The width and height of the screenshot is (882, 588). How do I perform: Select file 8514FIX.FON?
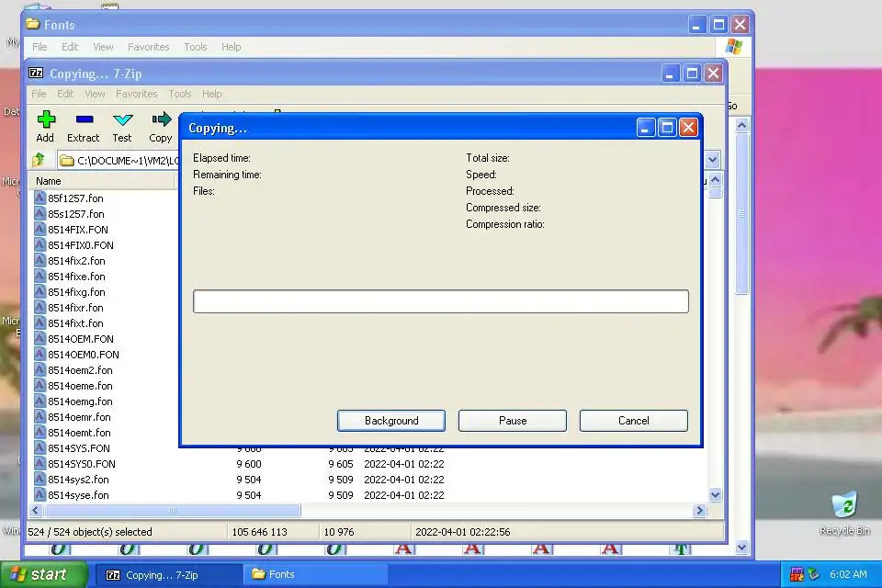(77, 229)
